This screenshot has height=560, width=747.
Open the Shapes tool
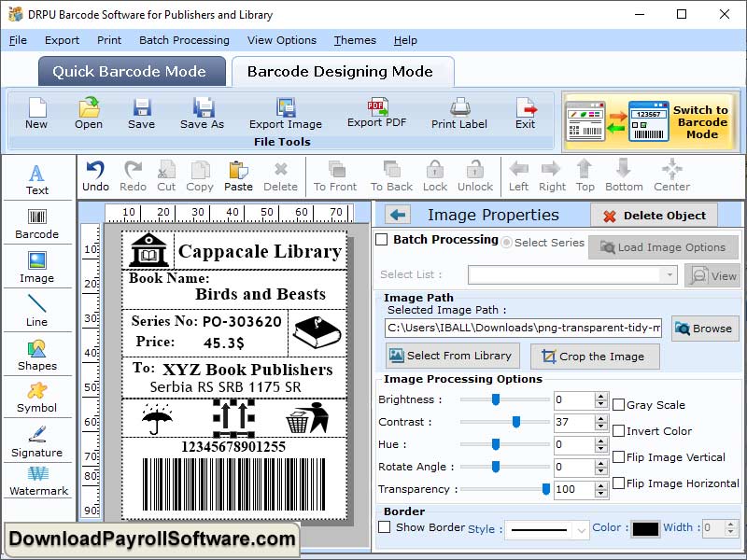37,357
